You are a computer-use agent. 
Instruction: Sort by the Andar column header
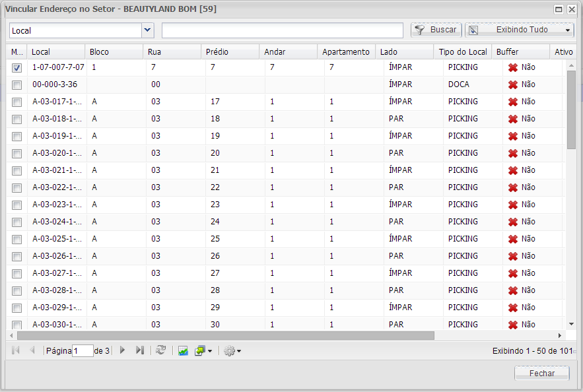[288, 51]
